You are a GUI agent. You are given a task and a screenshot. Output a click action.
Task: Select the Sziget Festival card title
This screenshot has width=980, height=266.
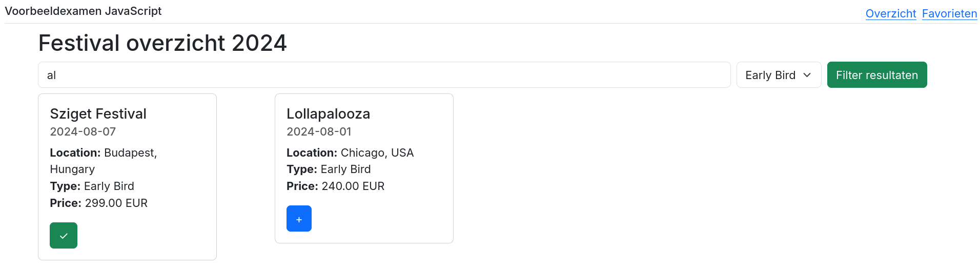click(x=98, y=114)
